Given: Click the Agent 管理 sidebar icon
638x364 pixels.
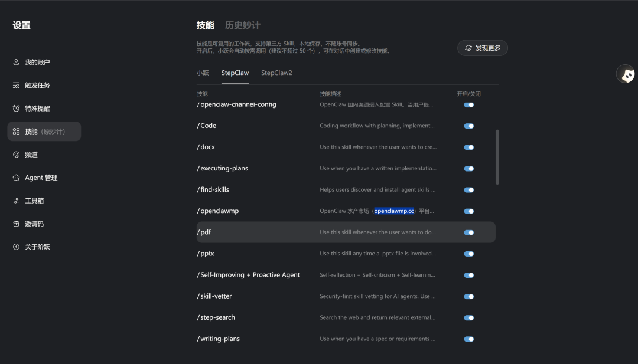Looking at the screenshot, I should coord(17,178).
